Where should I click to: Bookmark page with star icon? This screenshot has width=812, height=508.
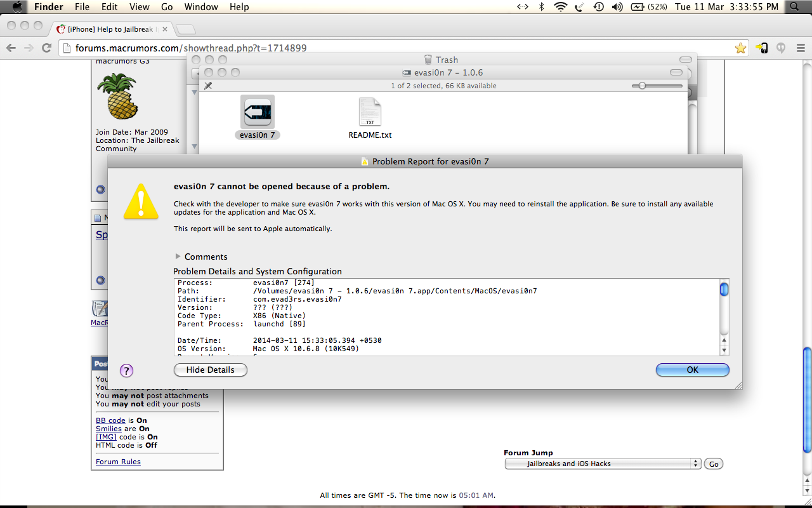[x=740, y=48]
